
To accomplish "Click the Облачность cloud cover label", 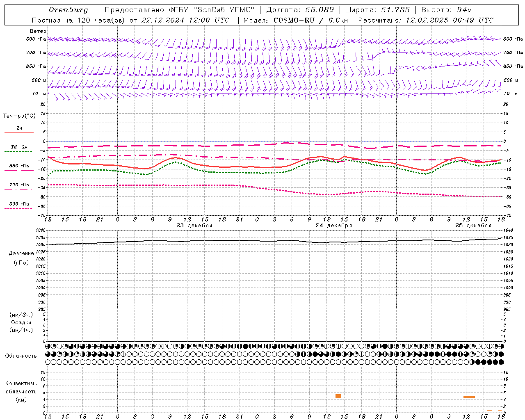I will 21,356.
